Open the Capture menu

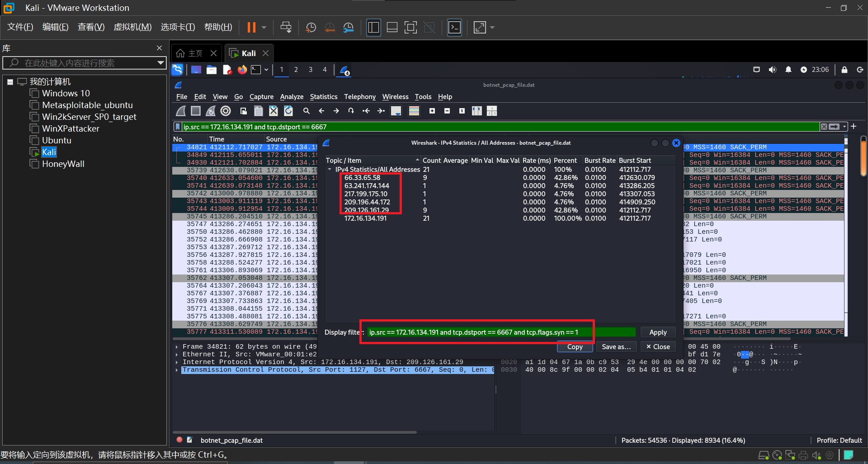(261, 97)
